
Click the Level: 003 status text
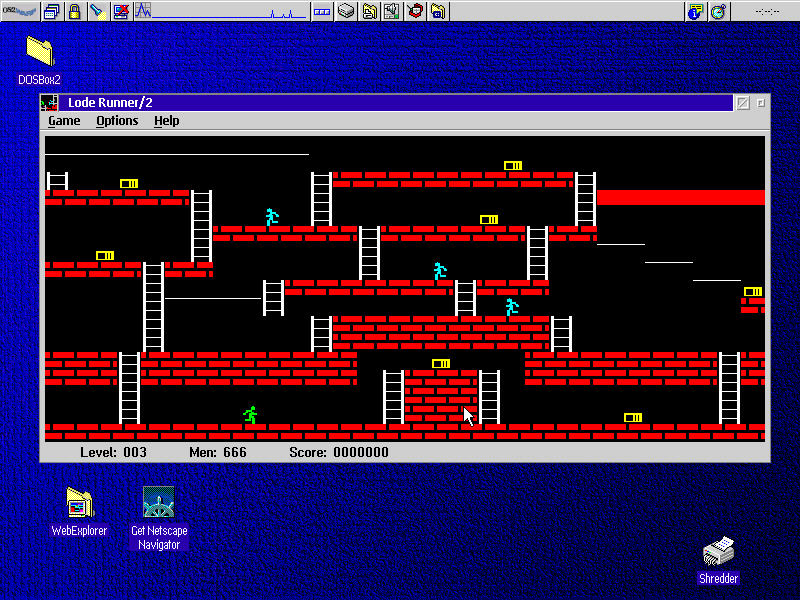113,453
